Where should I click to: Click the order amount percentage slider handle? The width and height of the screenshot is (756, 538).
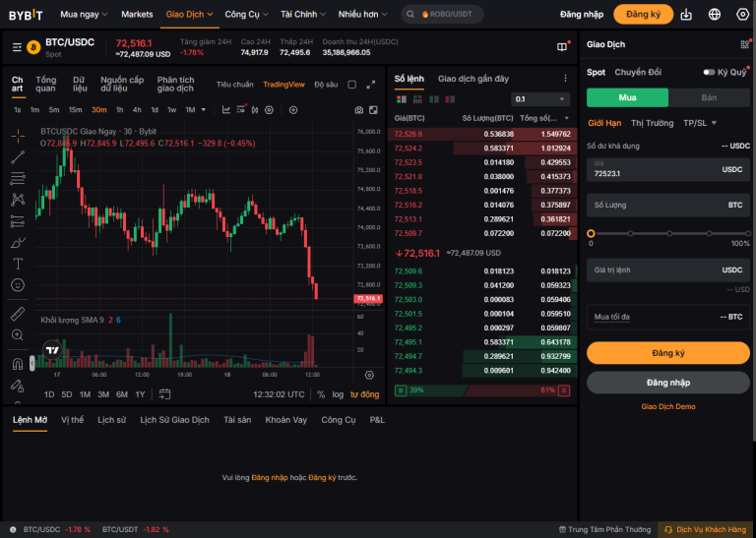pos(591,234)
